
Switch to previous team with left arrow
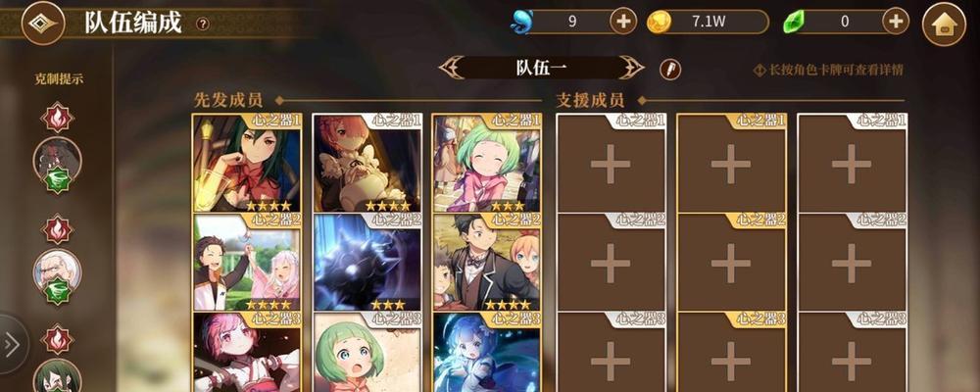coord(451,68)
